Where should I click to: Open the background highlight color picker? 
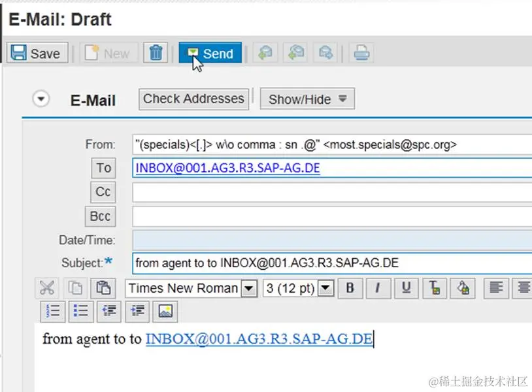click(463, 288)
